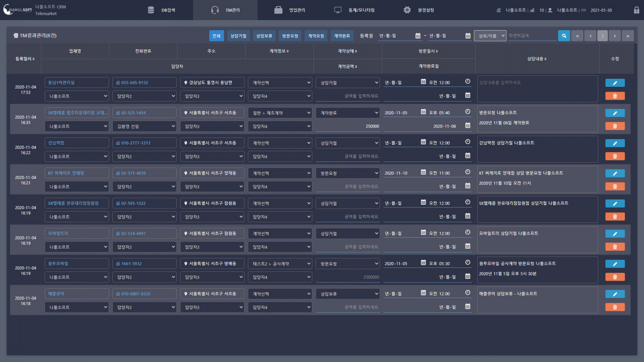Expand the 상호/이름 search type dropdown

[x=490, y=36]
